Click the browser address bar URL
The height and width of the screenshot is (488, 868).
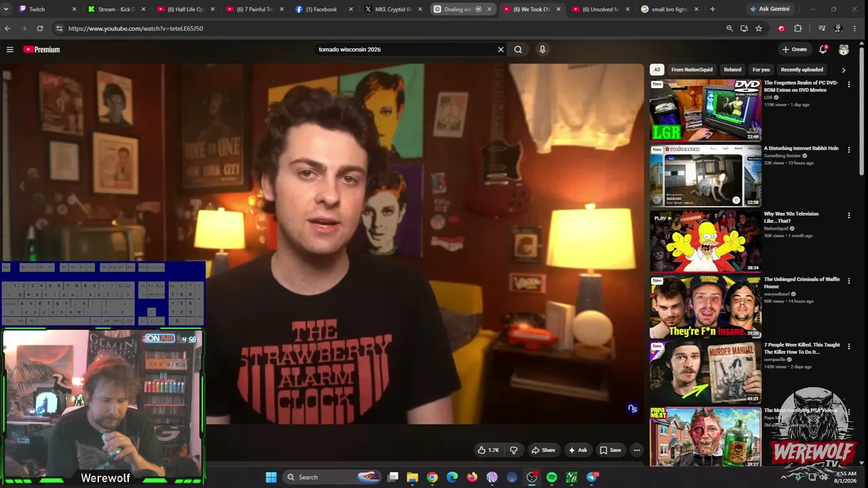136,28
